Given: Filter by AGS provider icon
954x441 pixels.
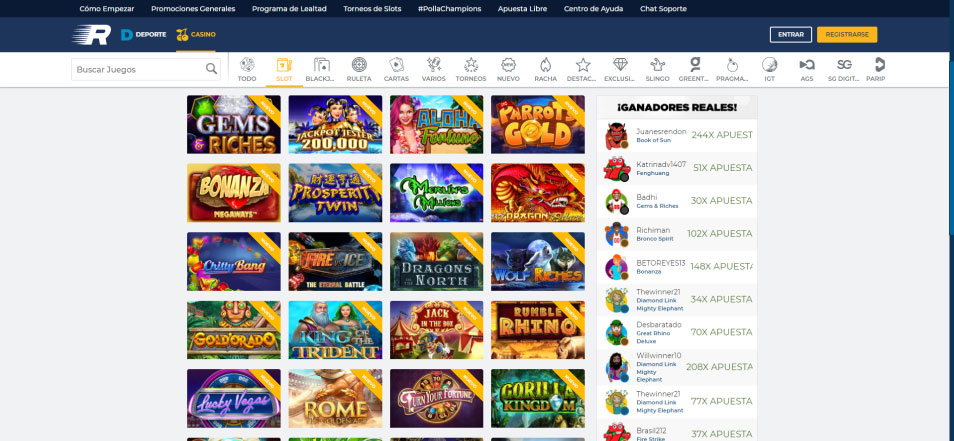Looking at the screenshot, I should [807, 65].
